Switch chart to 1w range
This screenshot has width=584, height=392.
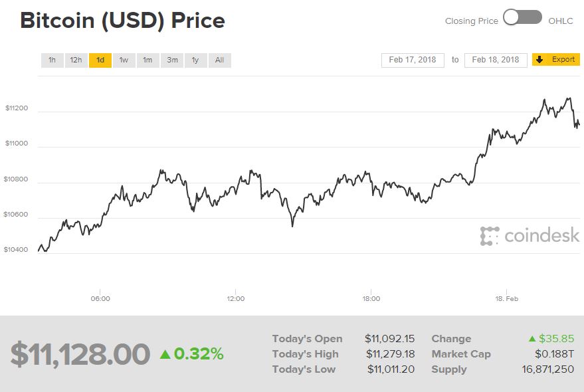[x=124, y=60]
